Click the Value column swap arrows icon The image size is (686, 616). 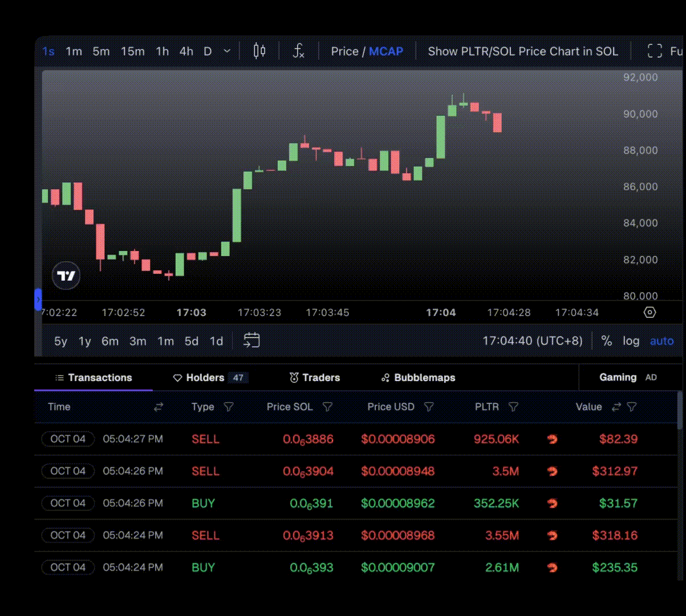(x=616, y=407)
